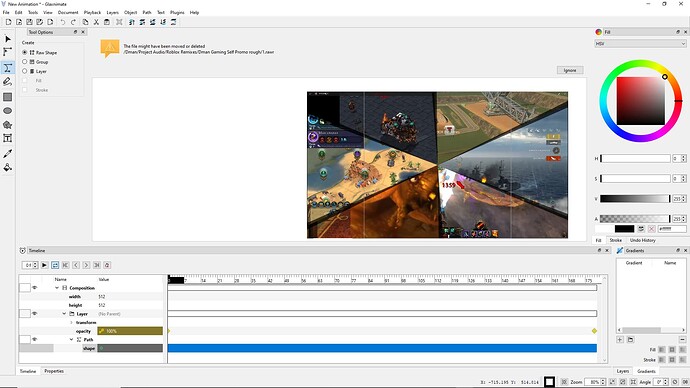Click the Cut scissors toolbar icon

point(96,22)
